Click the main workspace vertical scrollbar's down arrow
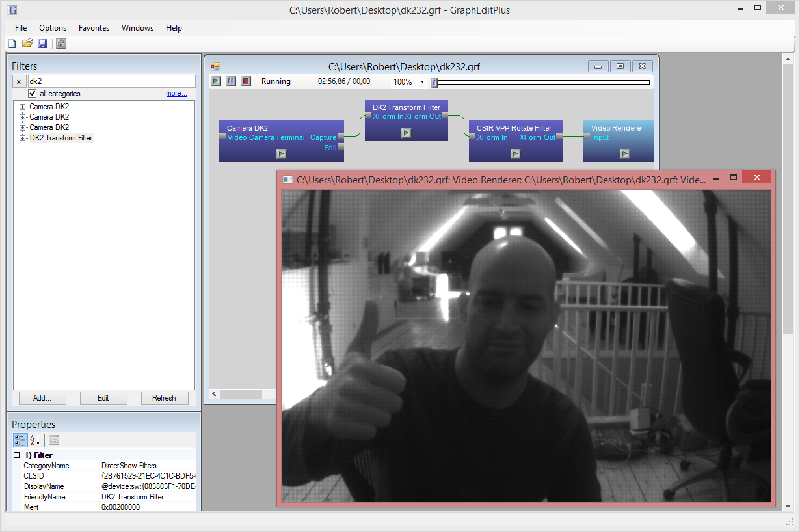Screen dimensions: 800x532 point(787,505)
